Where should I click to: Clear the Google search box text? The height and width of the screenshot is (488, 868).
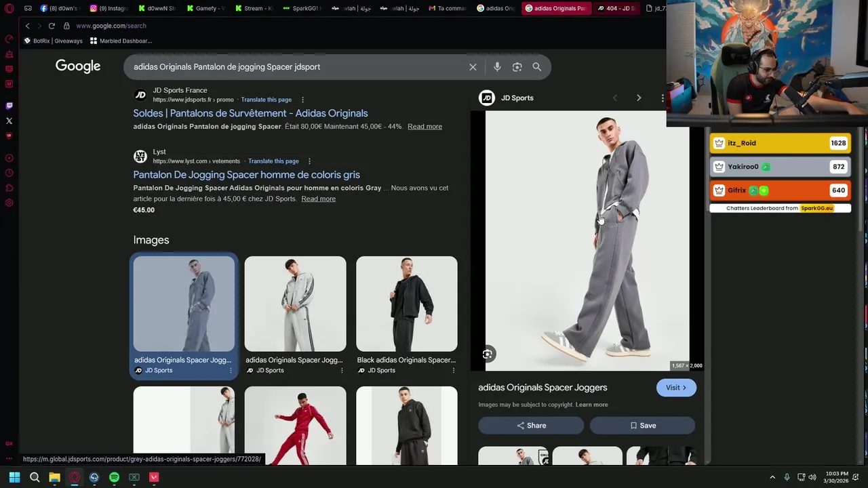(x=473, y=67)
